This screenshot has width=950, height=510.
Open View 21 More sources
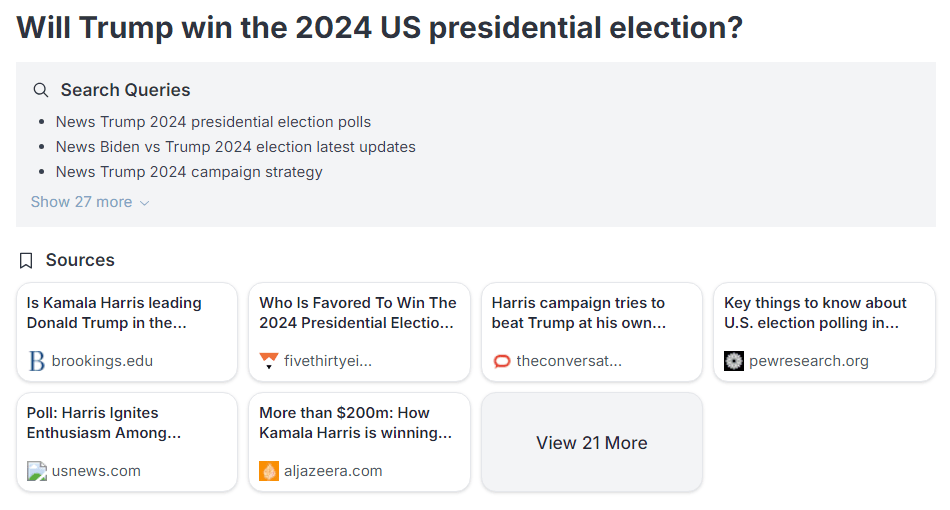click(x=591, y=443)
